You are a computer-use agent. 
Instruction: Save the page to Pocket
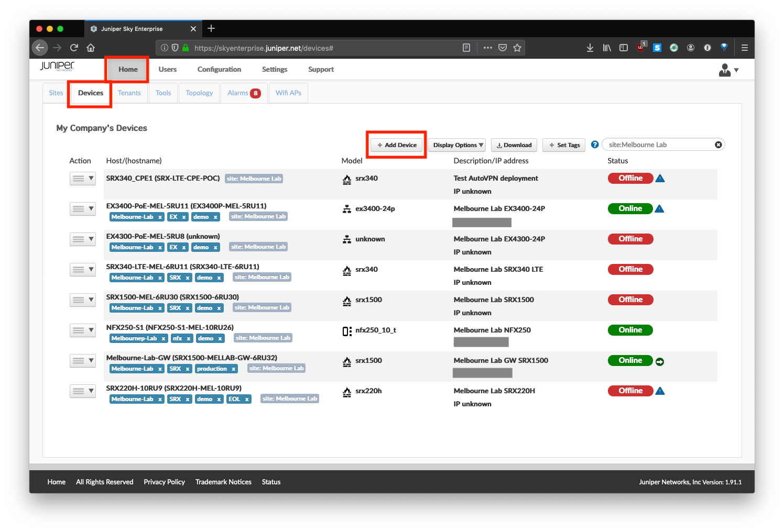(x=503, y=48)
